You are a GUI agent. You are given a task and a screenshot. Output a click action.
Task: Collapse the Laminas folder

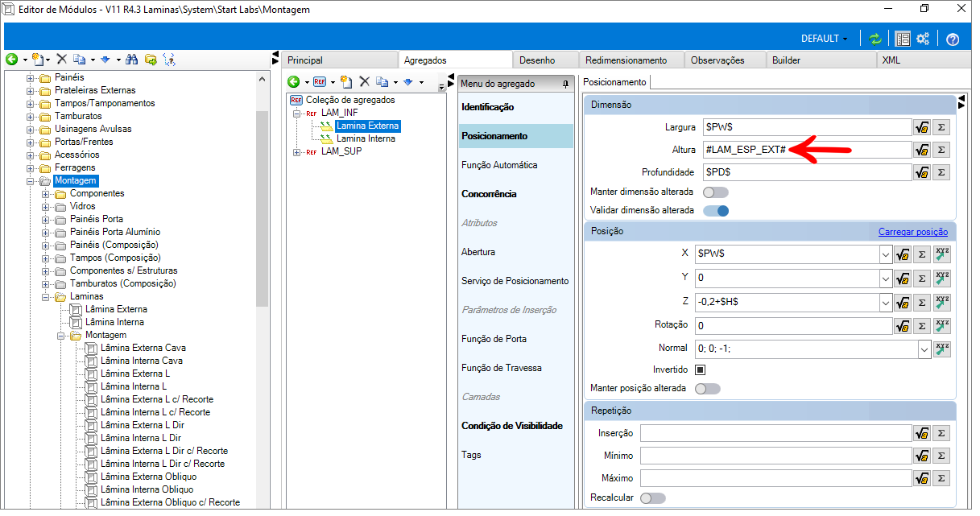45,296
